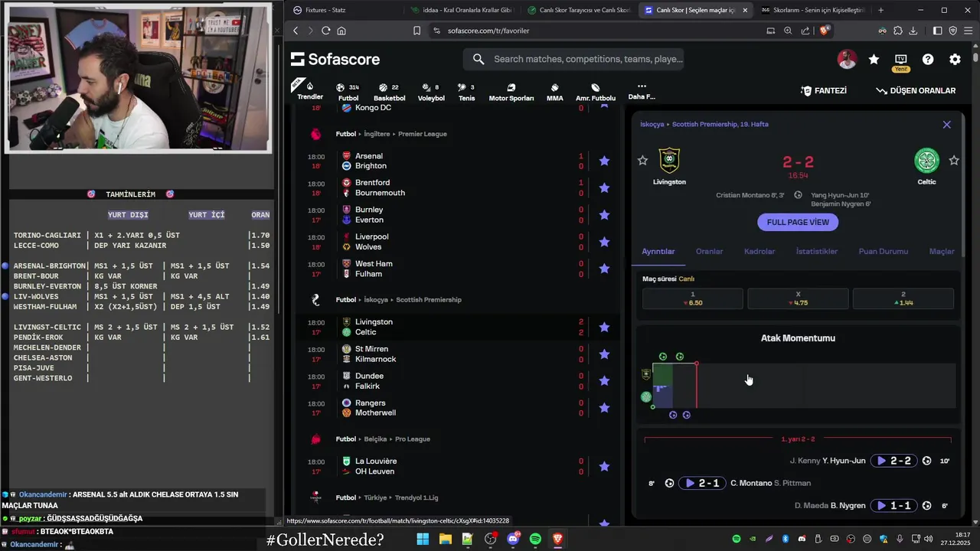Open the iddaa Kral Oranlarla browser tab
The width and height of the screenshot is (980, 551).
coord(461,10)
